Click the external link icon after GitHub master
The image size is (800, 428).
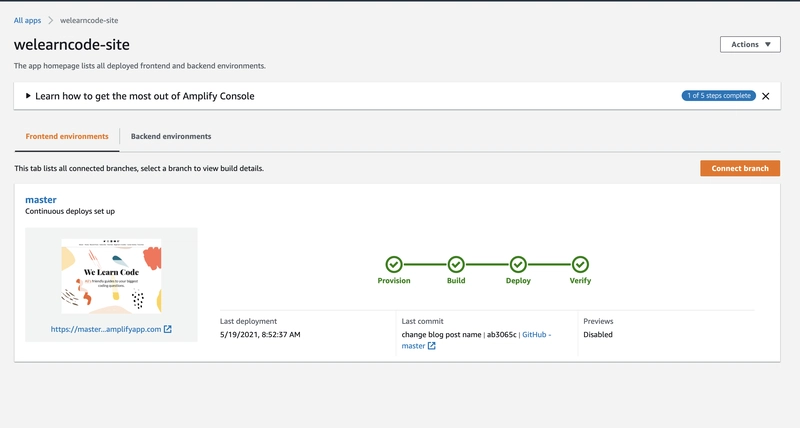tap(432, 346)
